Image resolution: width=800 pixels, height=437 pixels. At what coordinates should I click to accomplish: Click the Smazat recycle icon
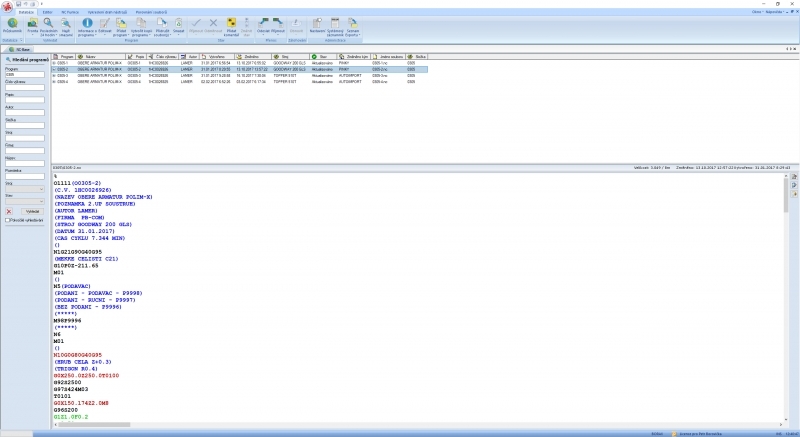coord(178,22)
